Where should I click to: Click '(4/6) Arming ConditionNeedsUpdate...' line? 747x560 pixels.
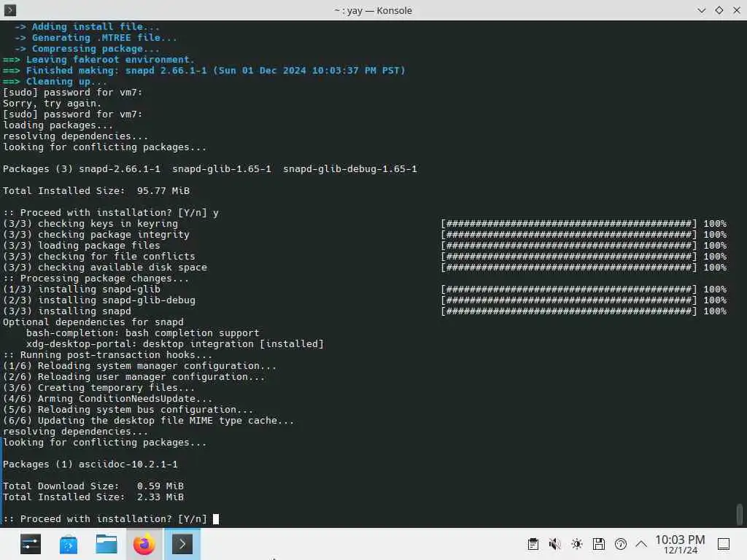coord(108,399)
